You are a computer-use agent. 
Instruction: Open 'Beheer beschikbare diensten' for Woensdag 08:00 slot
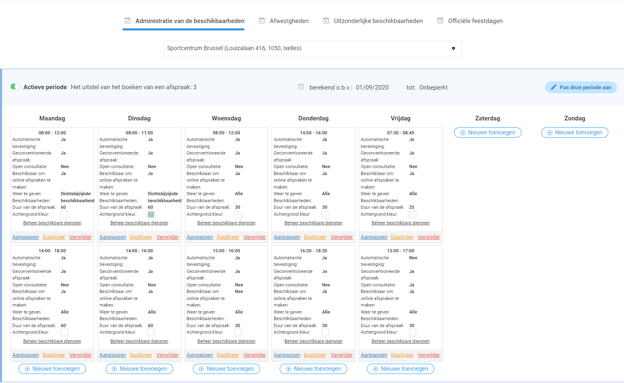226,223
